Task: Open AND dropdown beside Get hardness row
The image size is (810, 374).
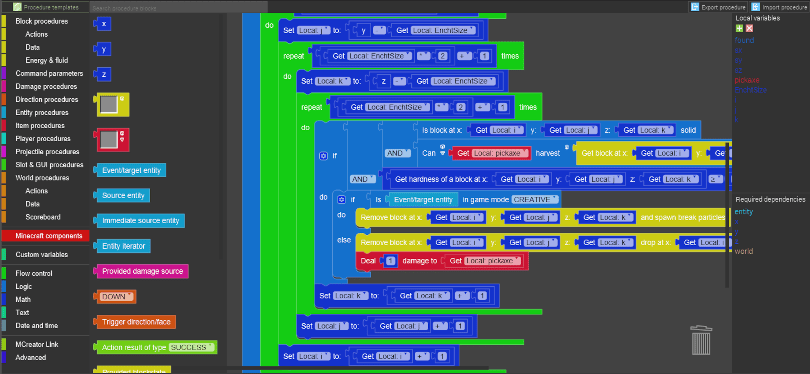Action: (363, 179)
